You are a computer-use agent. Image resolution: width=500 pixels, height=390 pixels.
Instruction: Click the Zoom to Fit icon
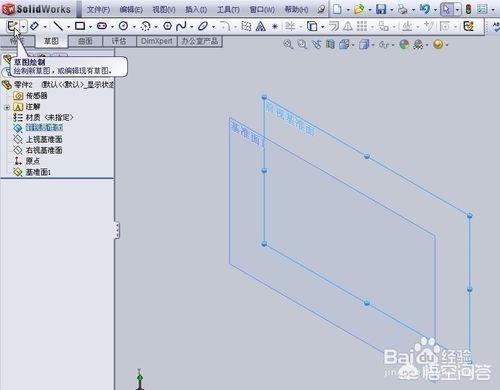click(288, 44)
